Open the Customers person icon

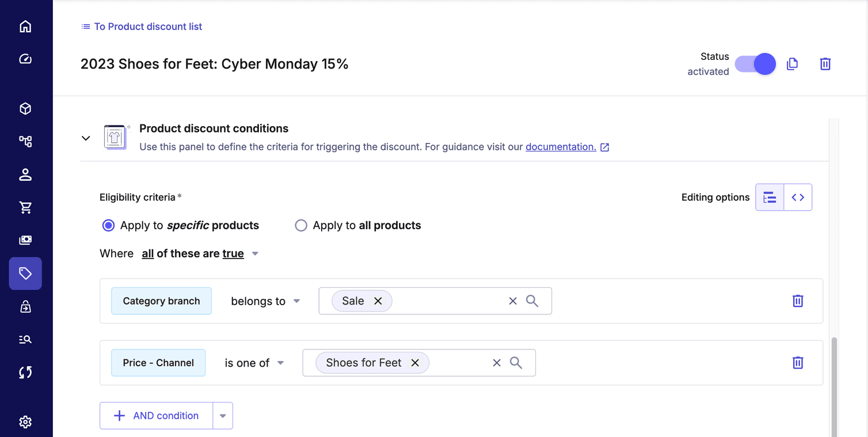tap(25, 175)
